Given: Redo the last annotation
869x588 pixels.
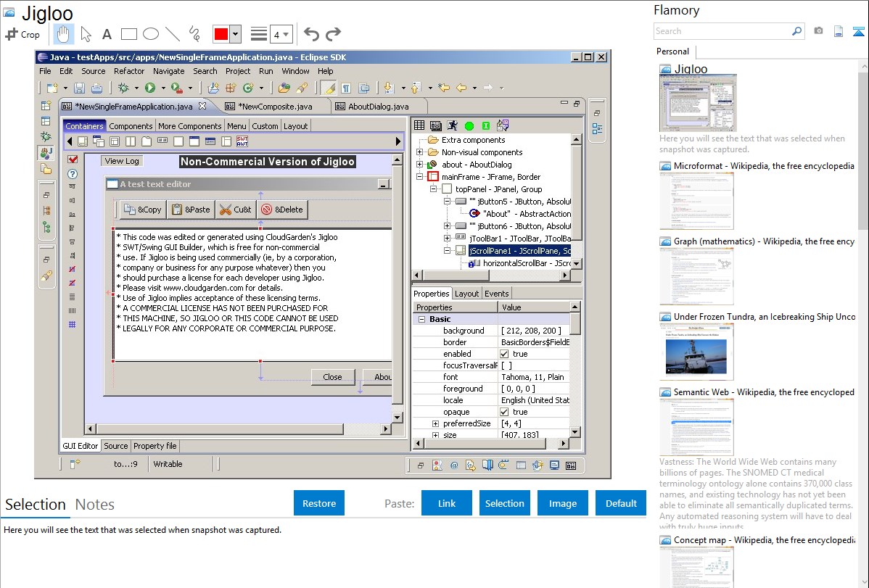Looking at the screenshot, I should pyautogui.click(x=333, y=34).
